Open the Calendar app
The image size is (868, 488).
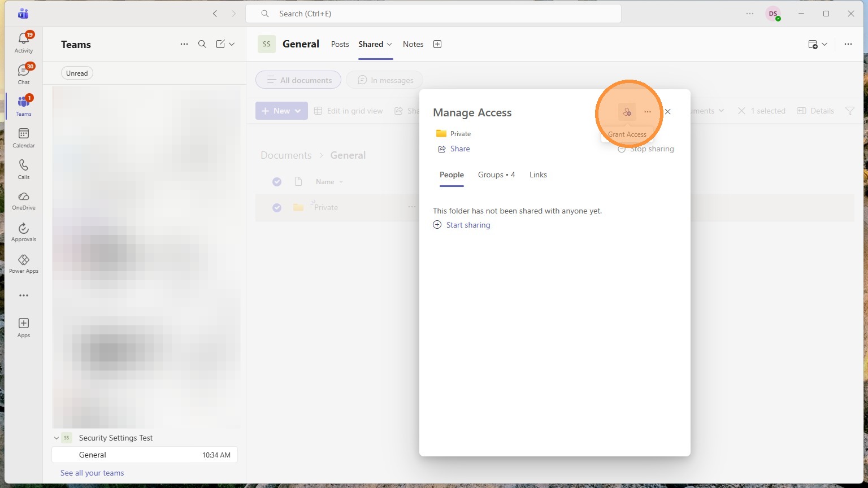coord(24,138)
